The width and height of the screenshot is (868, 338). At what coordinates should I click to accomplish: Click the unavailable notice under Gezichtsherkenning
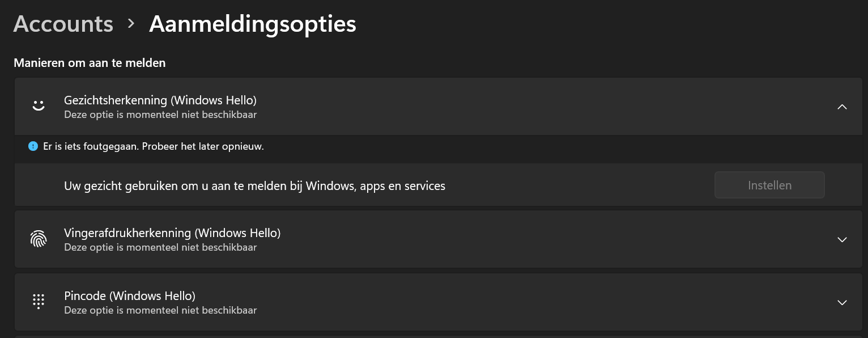[x=160, y=115]
